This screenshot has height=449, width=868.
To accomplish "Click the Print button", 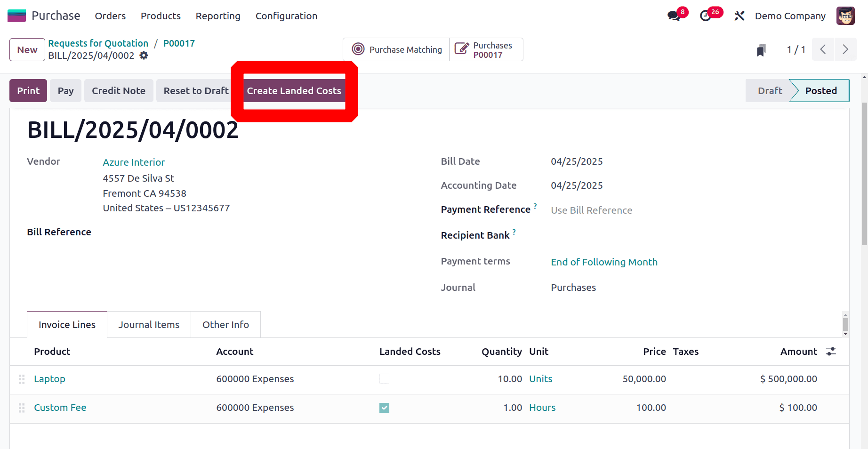I will [28, 91].
